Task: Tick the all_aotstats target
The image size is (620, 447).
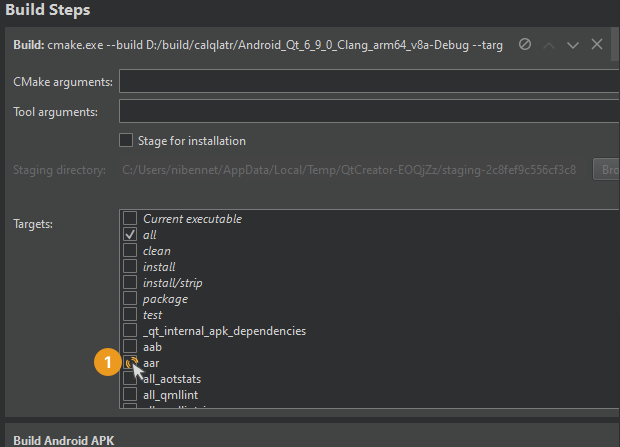Action: (129, 379)
